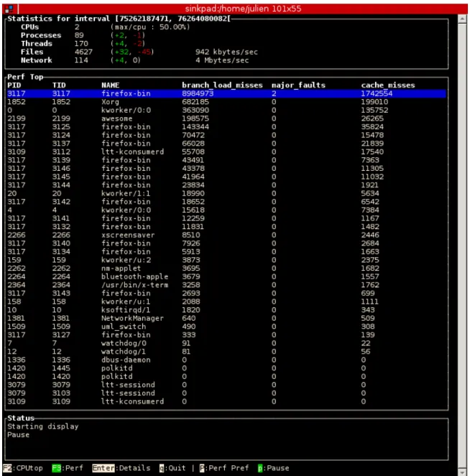Select the watchdog/1 row

[x=226, y=352]
